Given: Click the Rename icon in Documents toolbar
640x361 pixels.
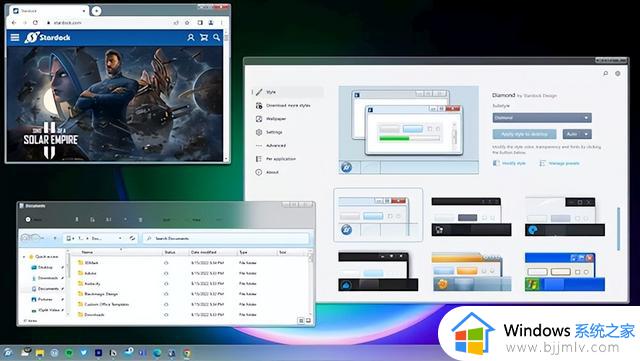Looking at the screenshot, I should click(109, 220).
